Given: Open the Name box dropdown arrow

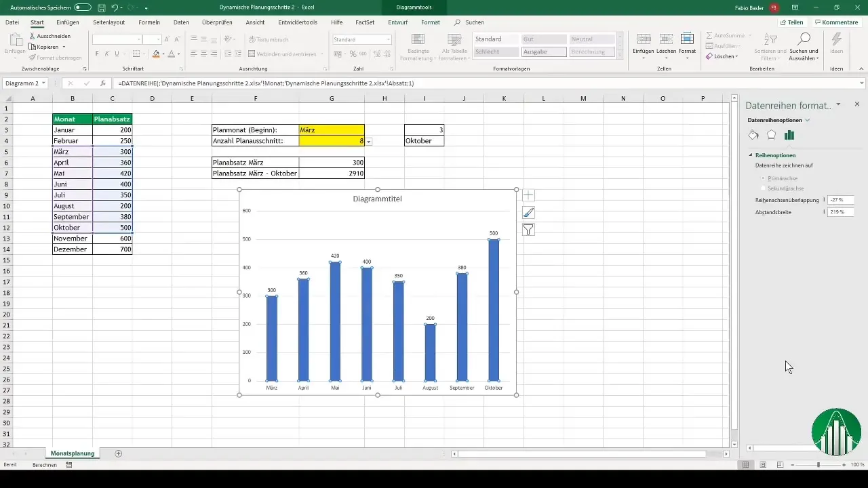Looking at the screenshot, I should click(43, 83).
